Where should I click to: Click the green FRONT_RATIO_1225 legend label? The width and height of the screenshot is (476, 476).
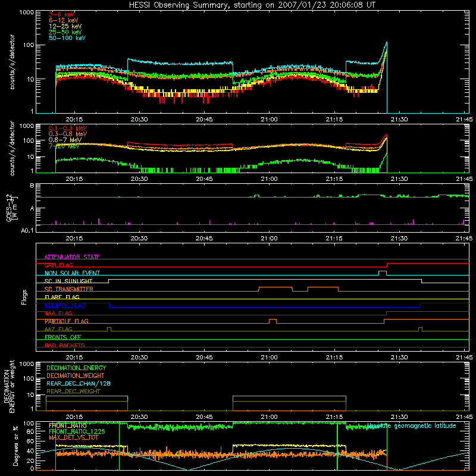(x=77, y=431)
